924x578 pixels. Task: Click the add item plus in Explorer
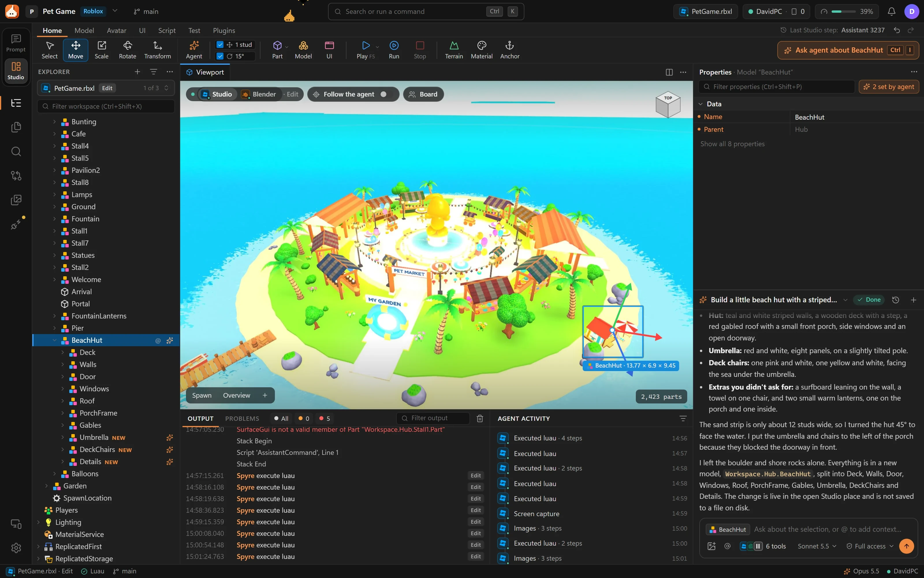(x=137, y=72)
